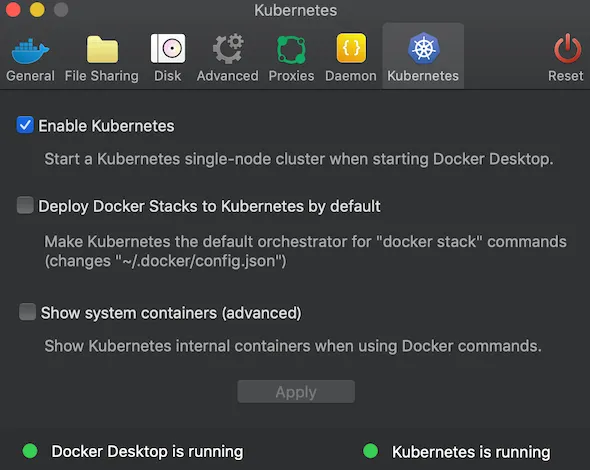The width and height of the screenshot is (590, 470).
Task: Select the Disk settings icon
Action: 168,49
